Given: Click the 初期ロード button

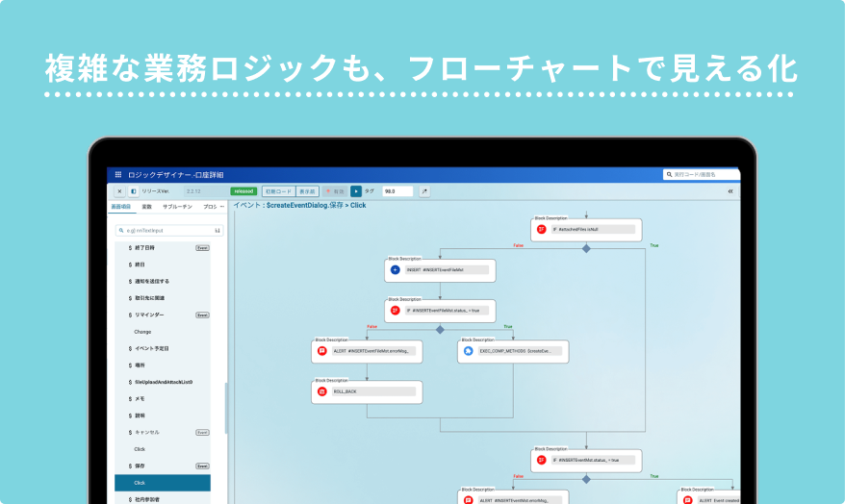Looking at the screenshot, I should 278,191.
